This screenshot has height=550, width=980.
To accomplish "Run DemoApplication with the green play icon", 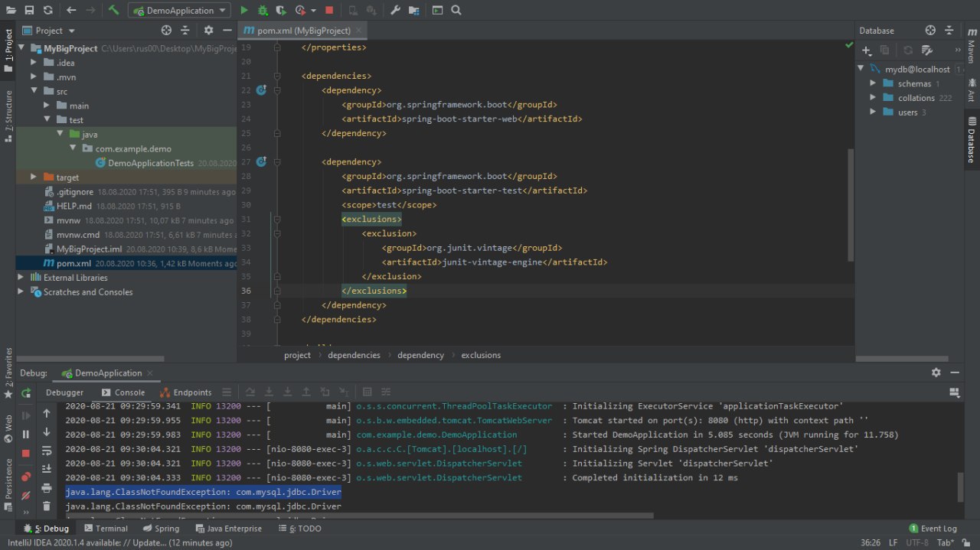I will tap(244, 11).
